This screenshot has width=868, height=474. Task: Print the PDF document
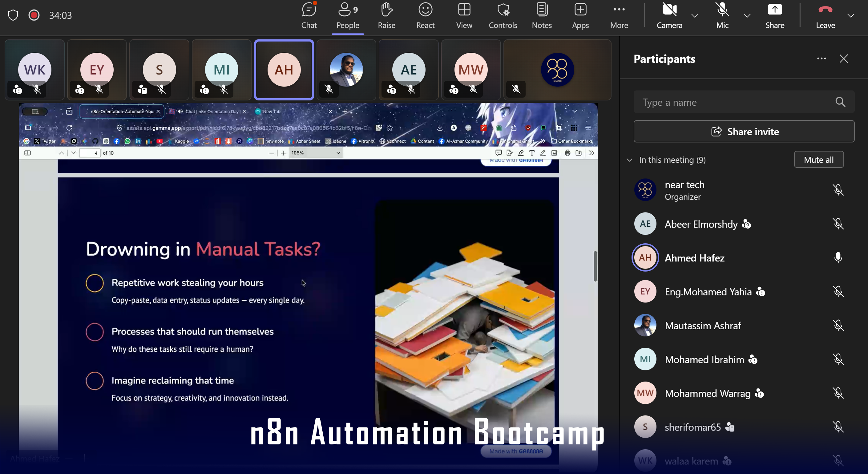coord(567,153)
